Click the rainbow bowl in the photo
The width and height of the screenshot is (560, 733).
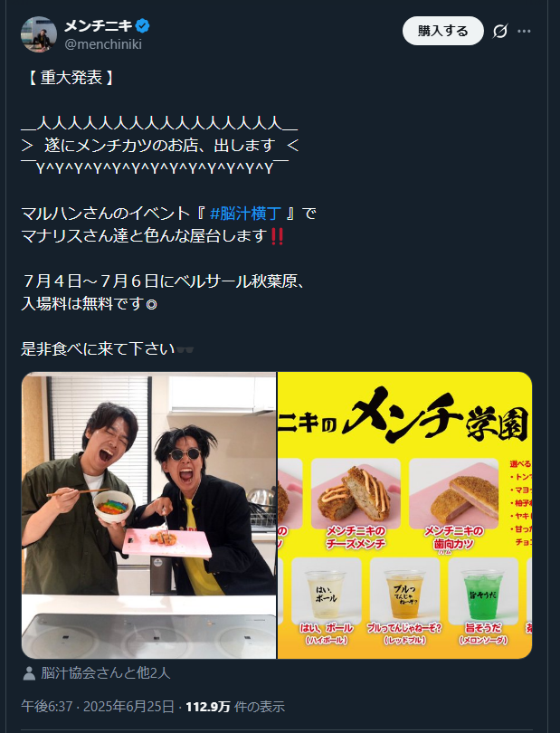113,507
